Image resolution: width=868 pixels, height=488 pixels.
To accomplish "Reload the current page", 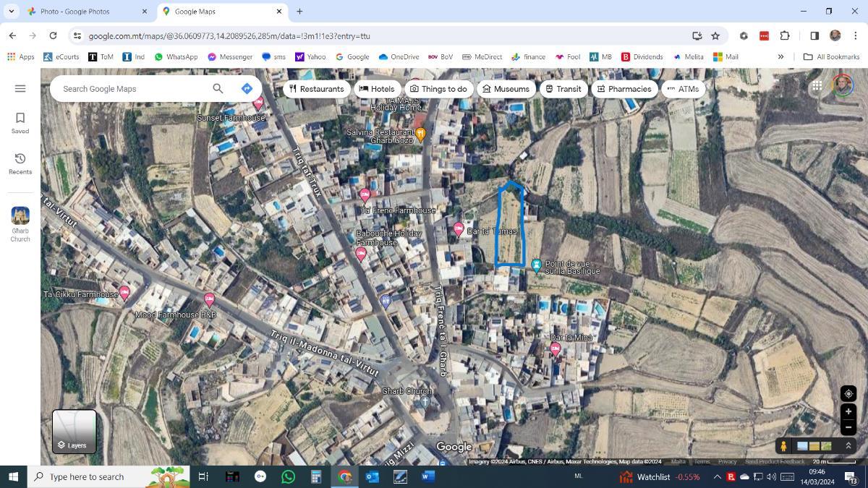I will coord(53,35).
